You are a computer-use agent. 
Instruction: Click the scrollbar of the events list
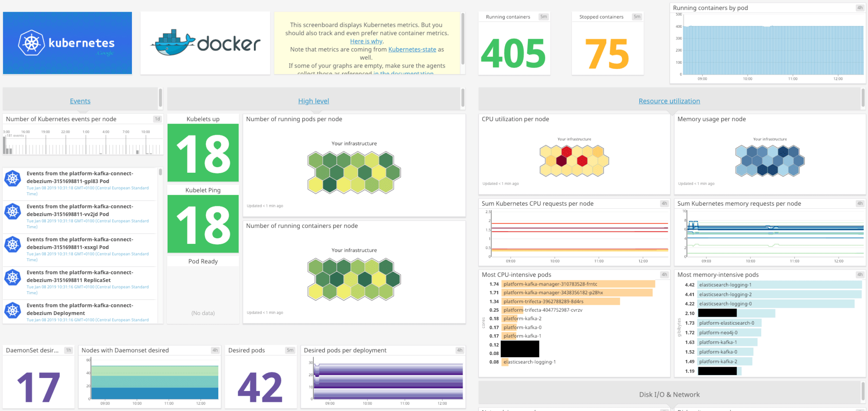pos(161,172)
